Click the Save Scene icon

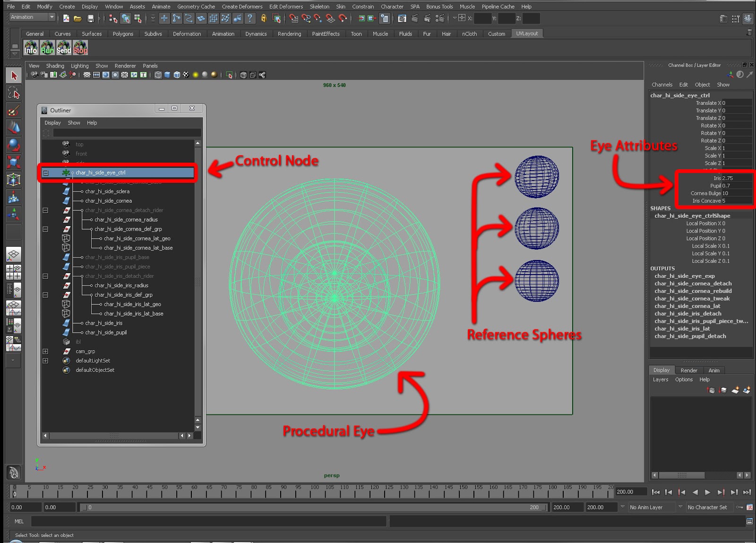click(90, 19)
